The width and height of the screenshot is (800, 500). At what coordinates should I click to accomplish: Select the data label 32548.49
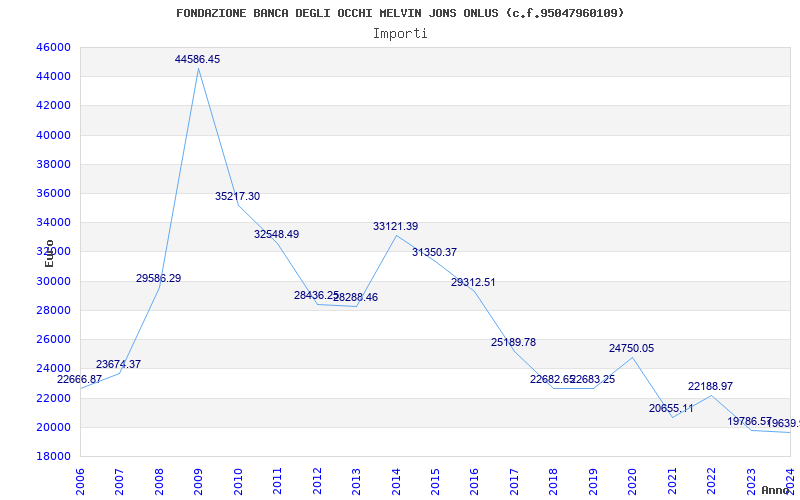277,235
